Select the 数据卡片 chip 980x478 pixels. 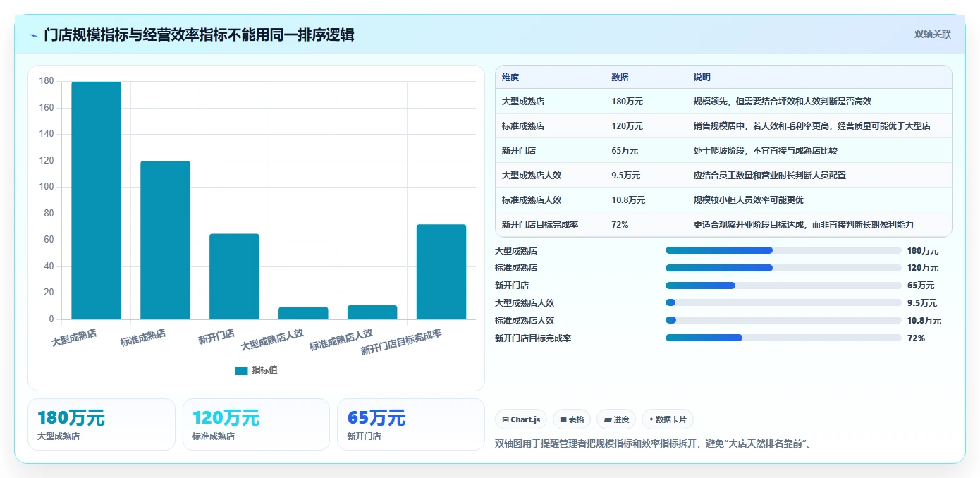tap(668, 419)
